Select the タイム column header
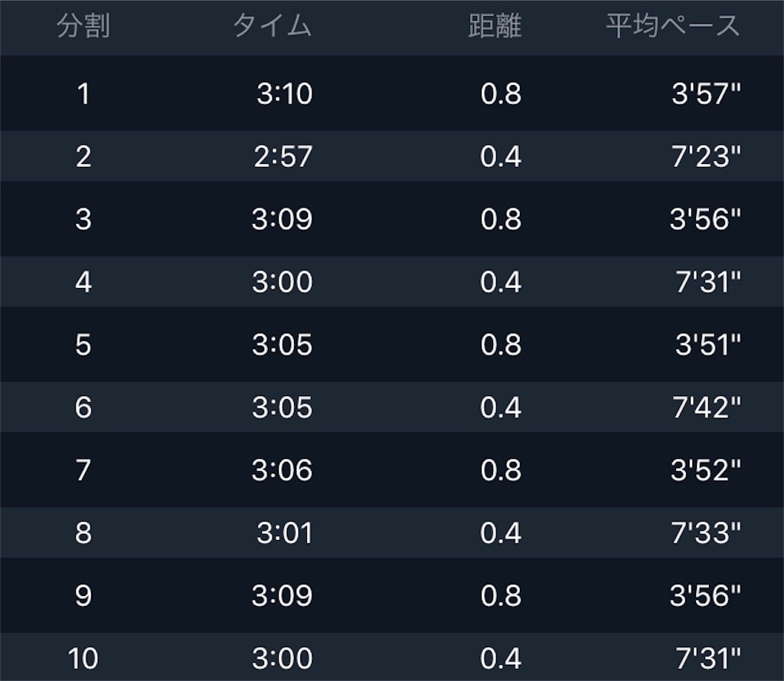The width and height of the screenshot is (784, 681). [273, 26]
